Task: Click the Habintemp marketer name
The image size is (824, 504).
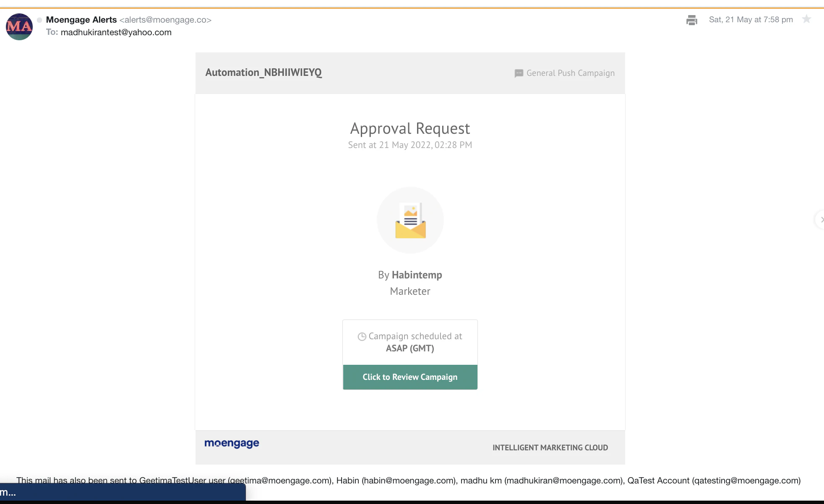Action: point(417,275)
